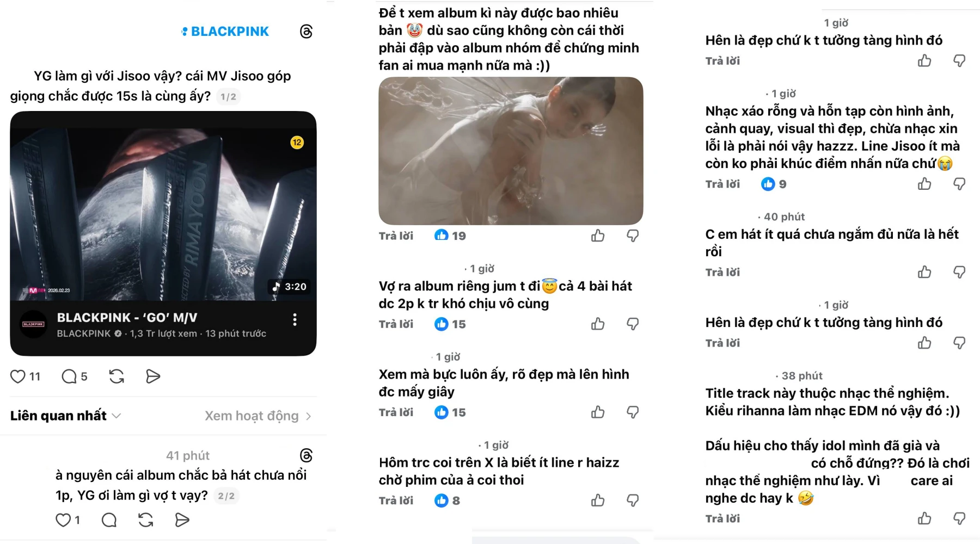The width and height of the screenshot is (980, 544).
Task: Open the BLACKPINK topic tag link
Action: tap(225, 32)
